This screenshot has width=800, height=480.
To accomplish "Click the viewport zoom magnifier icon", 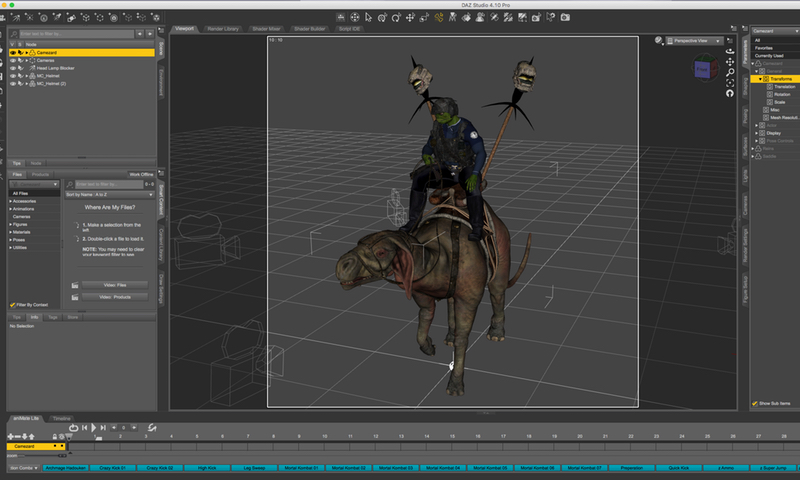I will click(x=730, y=73).
